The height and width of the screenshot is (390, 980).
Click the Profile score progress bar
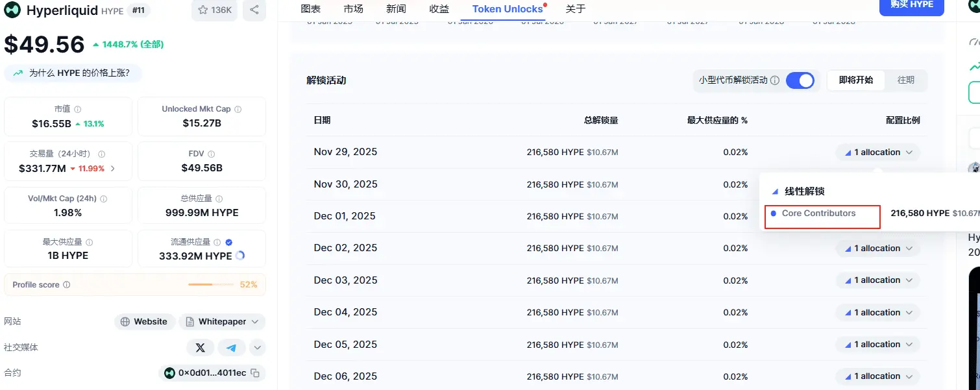click(211, 285)
